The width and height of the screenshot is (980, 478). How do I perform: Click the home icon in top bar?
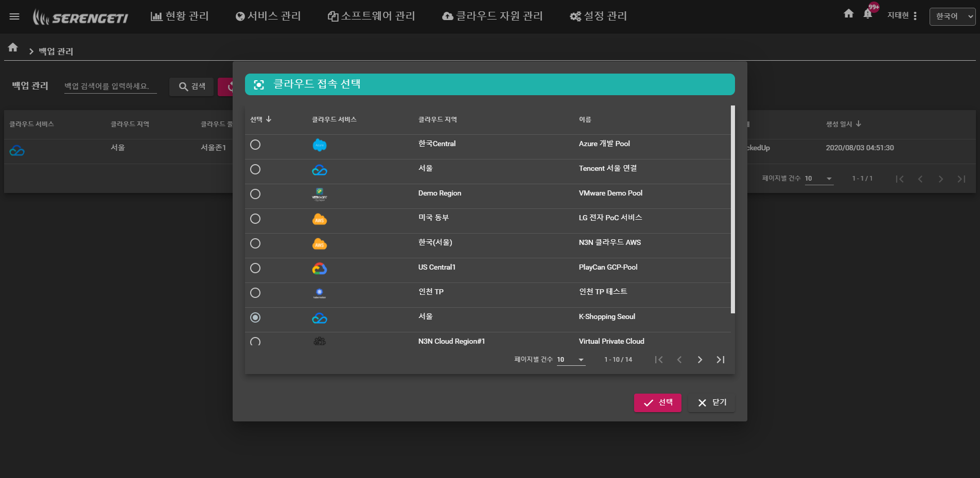849,14
